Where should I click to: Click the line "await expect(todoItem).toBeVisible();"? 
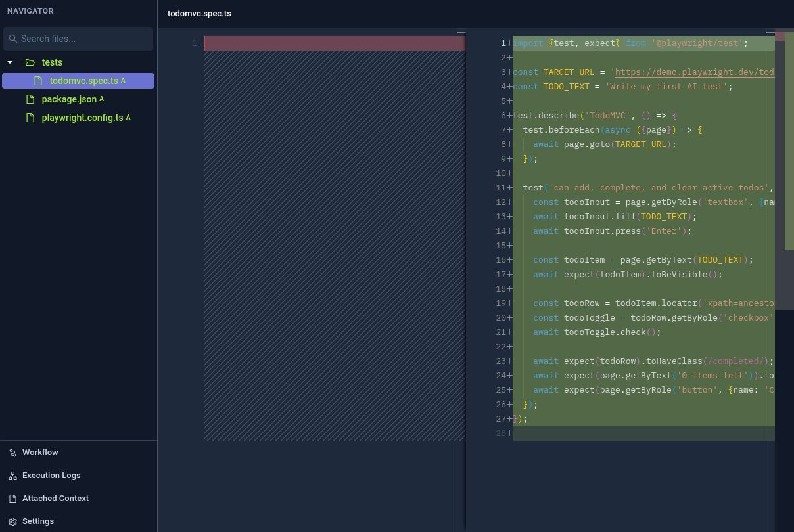pyautogui.click(x=628, y=275)
